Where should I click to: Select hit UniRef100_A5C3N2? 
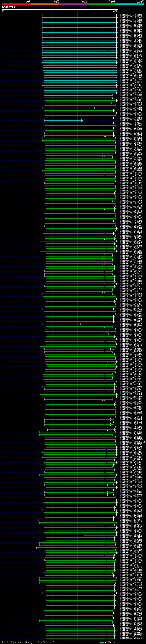coord(131,15)
